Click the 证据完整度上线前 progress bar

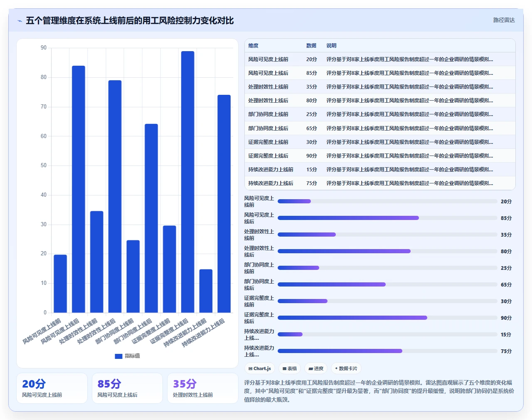point(387,301)
